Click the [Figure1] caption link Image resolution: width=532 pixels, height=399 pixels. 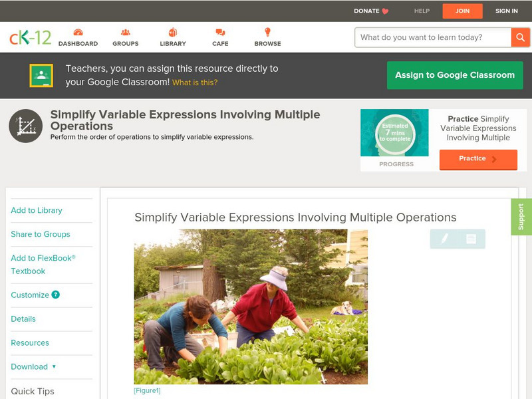tap(147, 390)
